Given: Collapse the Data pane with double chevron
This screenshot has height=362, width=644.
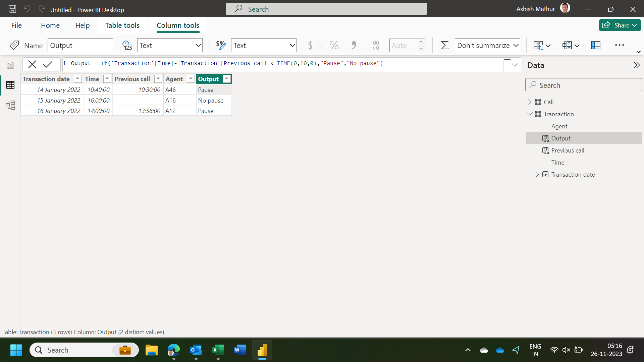Looking at the screenshot, I should click(636, 65).
